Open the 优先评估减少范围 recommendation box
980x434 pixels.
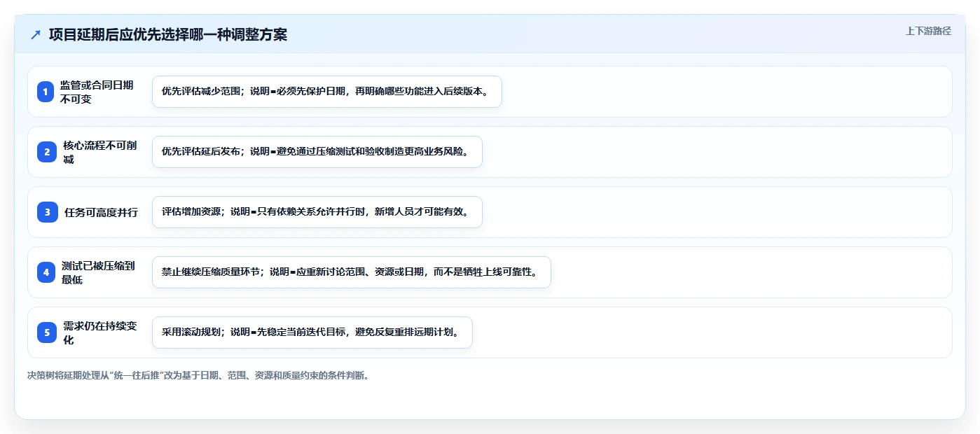pyautogui.click(x=327, y=92)
